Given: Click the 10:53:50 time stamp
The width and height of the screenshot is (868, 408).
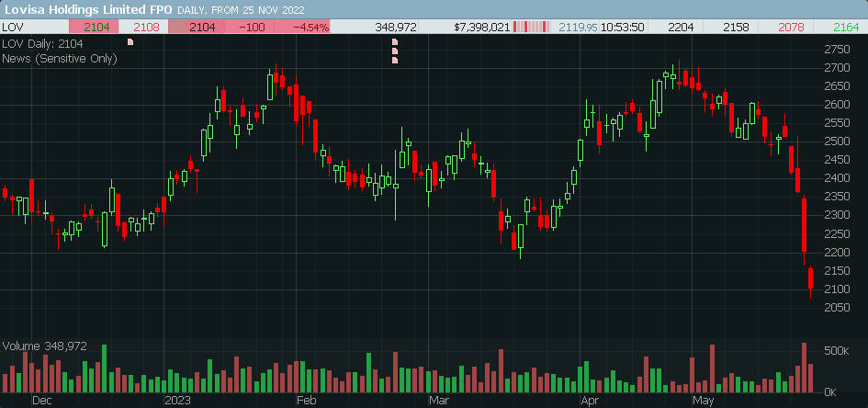Looking at the screenshot, I should coord(622,27).
